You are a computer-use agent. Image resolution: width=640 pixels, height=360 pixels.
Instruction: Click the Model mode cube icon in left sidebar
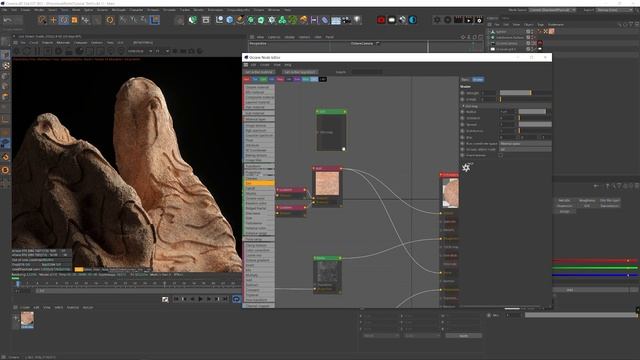click(5, 55)
